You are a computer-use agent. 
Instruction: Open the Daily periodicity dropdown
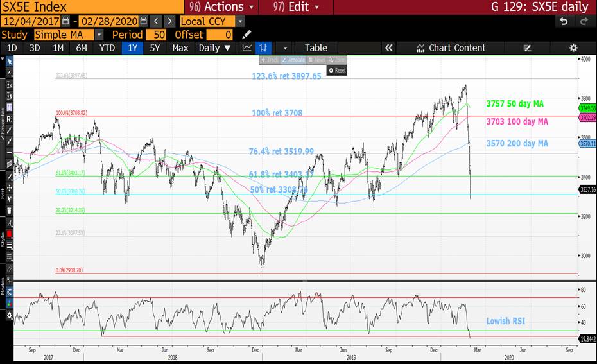(x=215, y=48)
